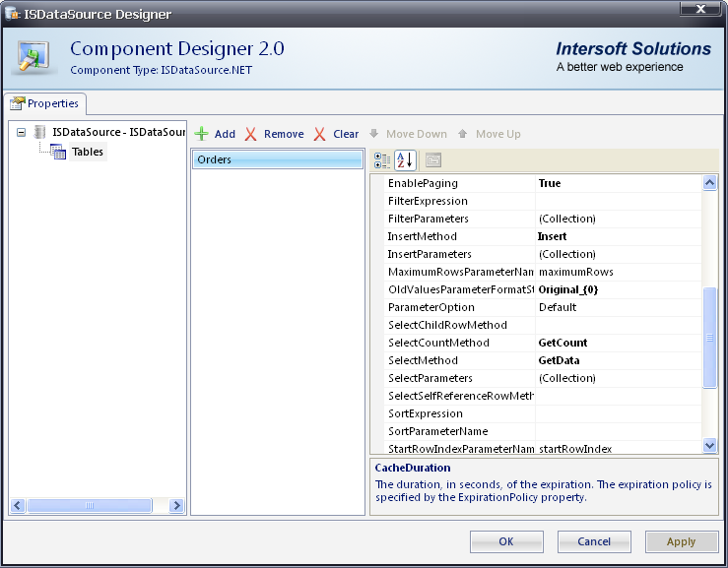Select the SortExpression property row
The height and width of the screenshot is (568, 728).
pyautogui.click(x=543, y=413)
